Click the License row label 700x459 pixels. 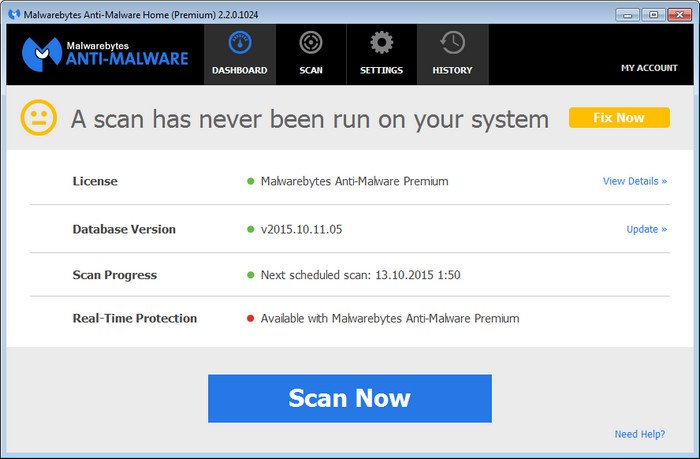(95, 181)
